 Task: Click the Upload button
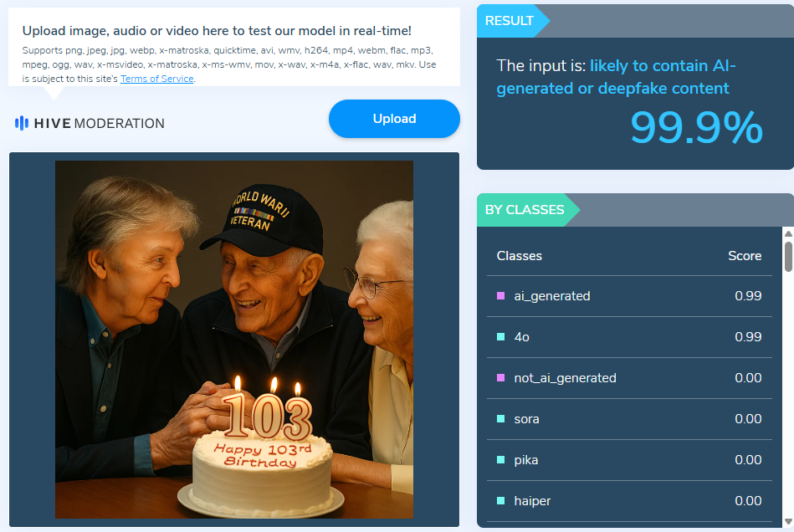point(394,119)
